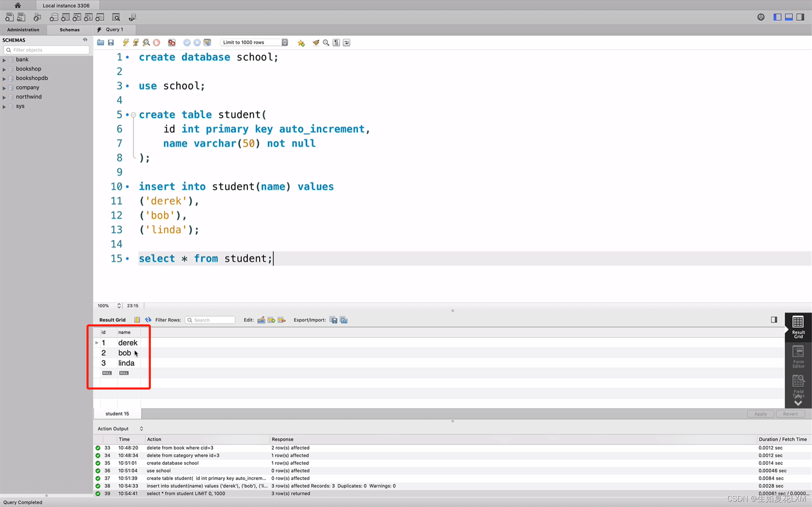Click the Revert button

pyautogui.click(x=790, y=414)
